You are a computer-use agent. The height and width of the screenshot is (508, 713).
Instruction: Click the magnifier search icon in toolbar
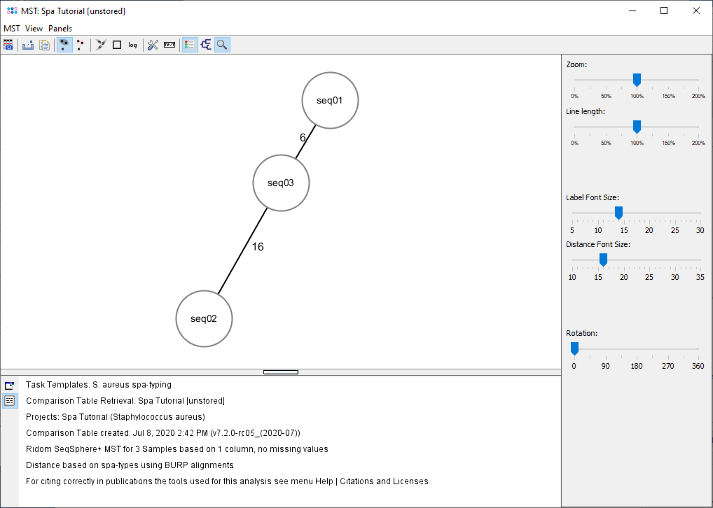click(x=222, y=45)
